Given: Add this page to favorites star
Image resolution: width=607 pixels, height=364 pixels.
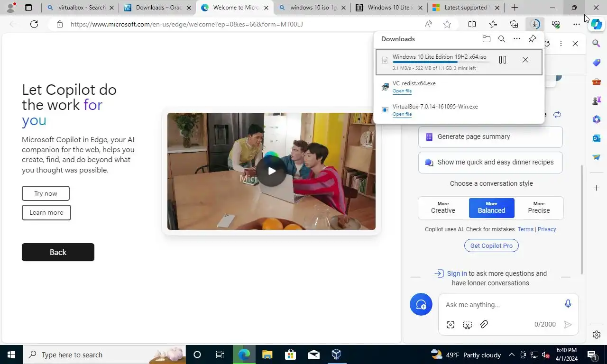Looking at the screenshot, I should click(x=447, y=24).
